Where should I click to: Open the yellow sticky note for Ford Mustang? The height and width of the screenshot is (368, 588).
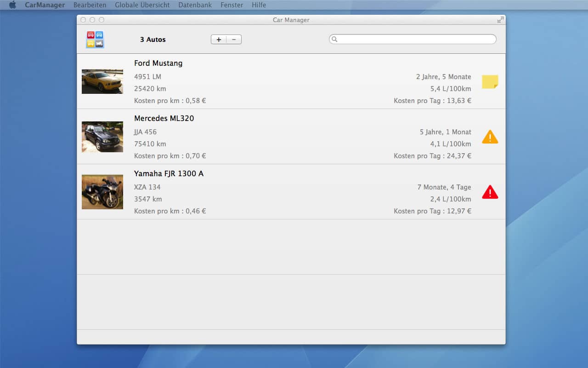click(x=490, y=82)
